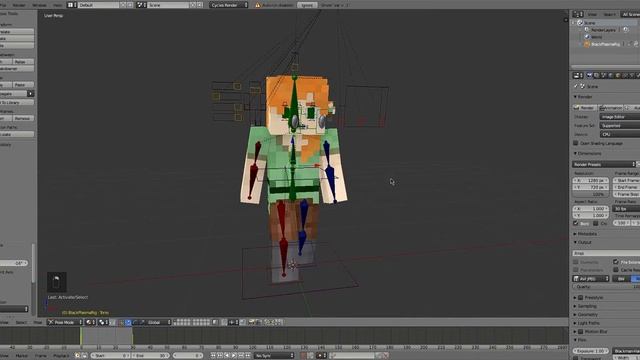This screenshot has width=640, height=360.
Task: Expand the Metadata panel
Action: point(586,234)
